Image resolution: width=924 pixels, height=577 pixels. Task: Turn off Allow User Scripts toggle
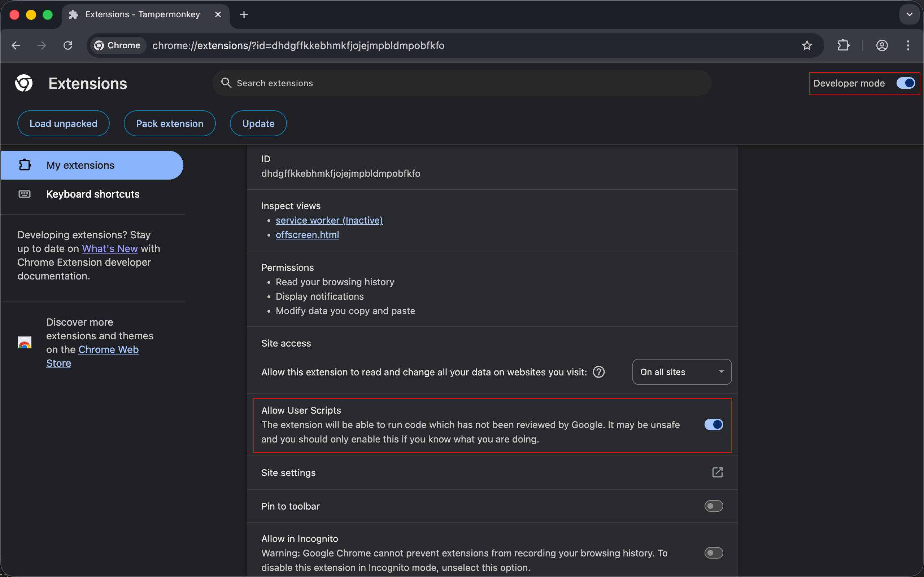[x=713, y=424]
